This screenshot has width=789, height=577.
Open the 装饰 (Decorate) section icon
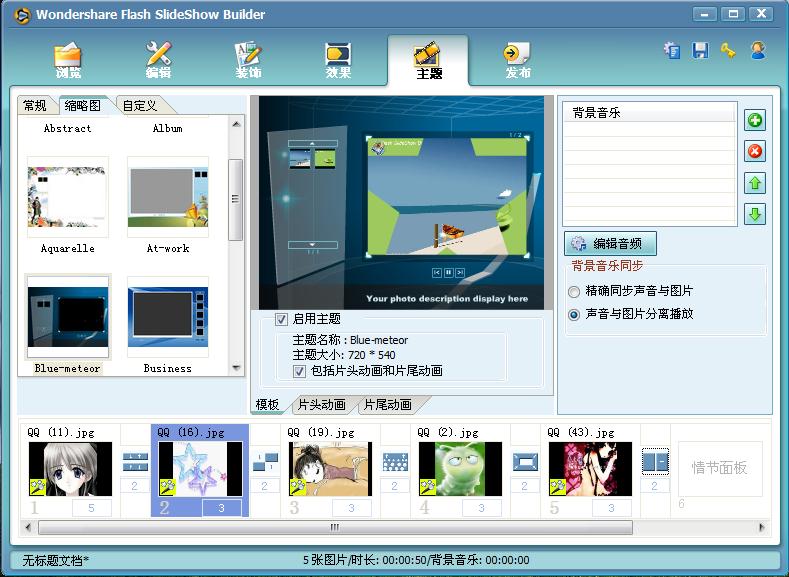point(248,60)
